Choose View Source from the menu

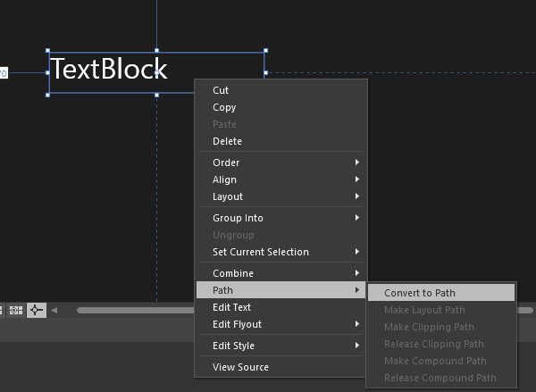[281, 367]
